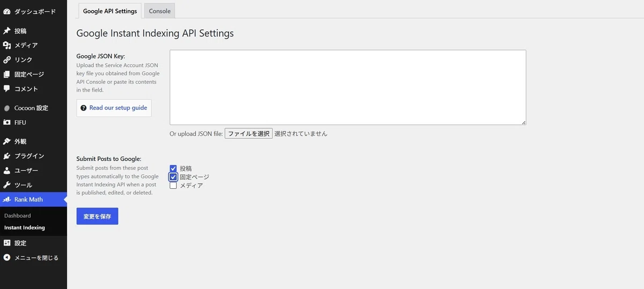Open ツール menu label
Viewport: 644px width, 289px height.
[23, 185]
